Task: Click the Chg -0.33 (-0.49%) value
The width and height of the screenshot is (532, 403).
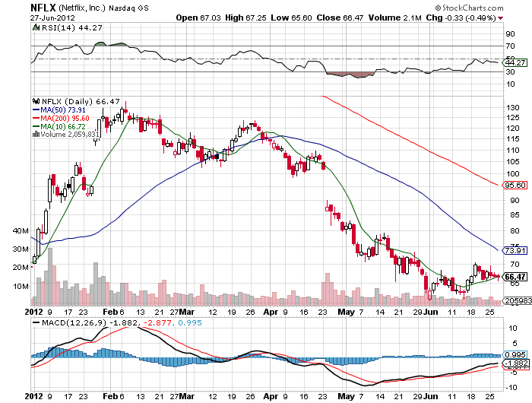Action: pyautogui.click(x=461, y=18)
